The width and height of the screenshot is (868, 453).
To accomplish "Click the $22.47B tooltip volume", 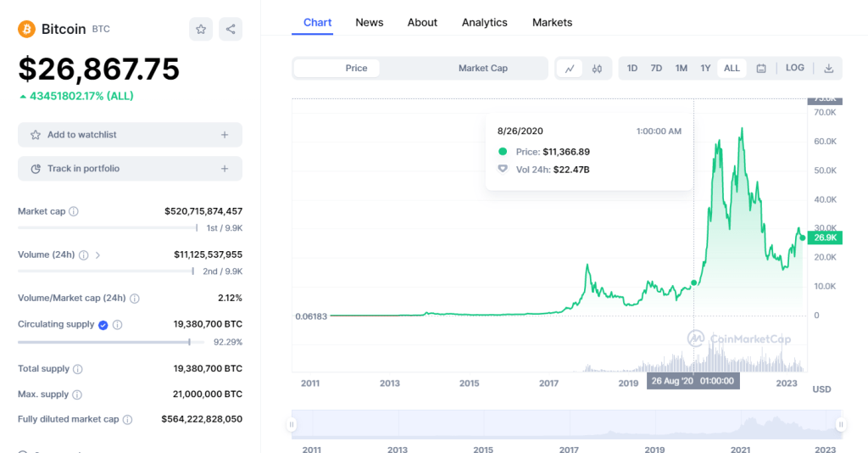I will coord(571,170).
